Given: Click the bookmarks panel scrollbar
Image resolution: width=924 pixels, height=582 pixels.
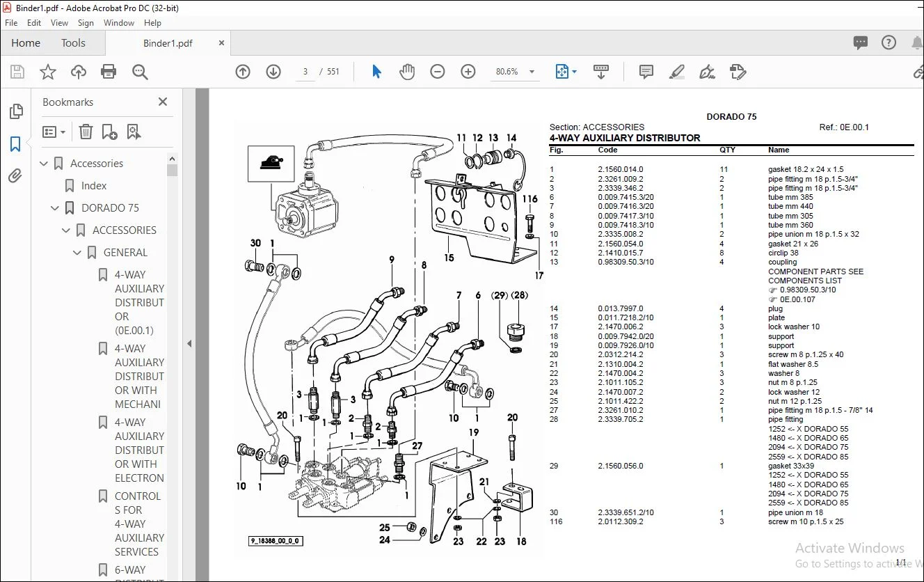Looking at the screenshot, I should click(x=172, y=170).
